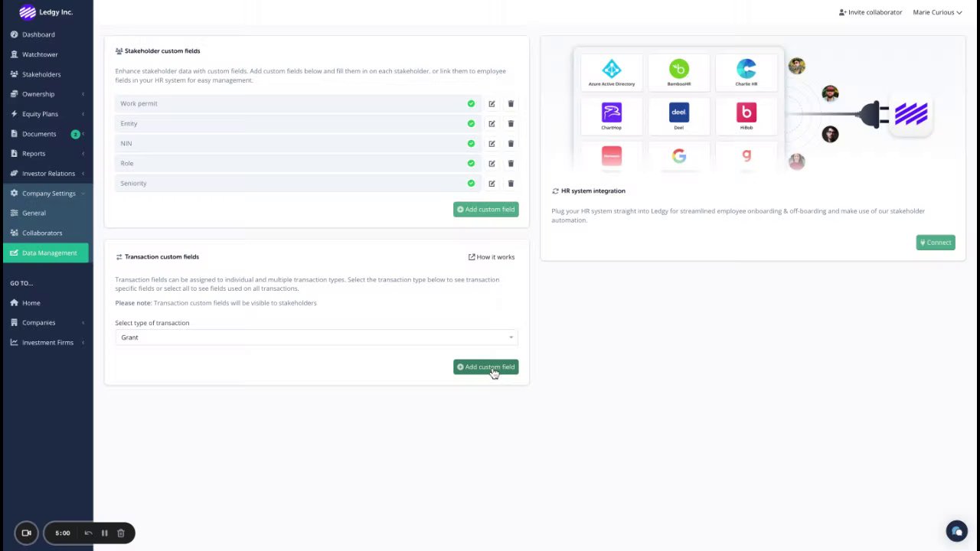Delete the Seniority custom field
The height and width of the screenshot is (551, 980).
click(511, 184)
